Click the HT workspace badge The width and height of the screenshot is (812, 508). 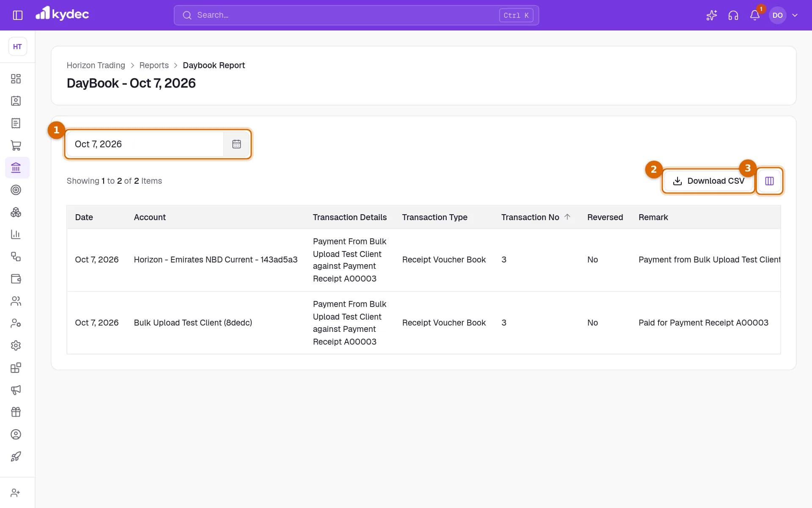[x=17, y=47]
